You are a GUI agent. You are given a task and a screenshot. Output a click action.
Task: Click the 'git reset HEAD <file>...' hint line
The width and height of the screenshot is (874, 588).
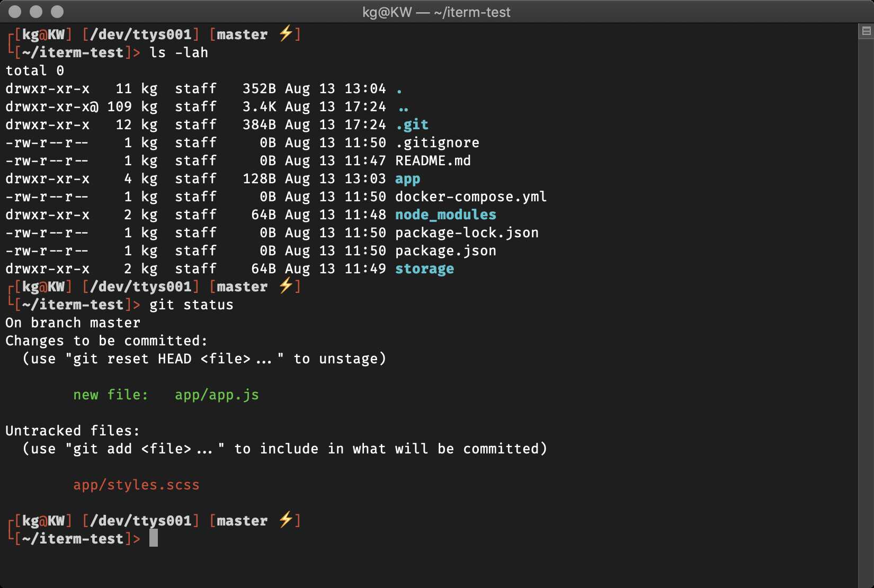[204, 359]
